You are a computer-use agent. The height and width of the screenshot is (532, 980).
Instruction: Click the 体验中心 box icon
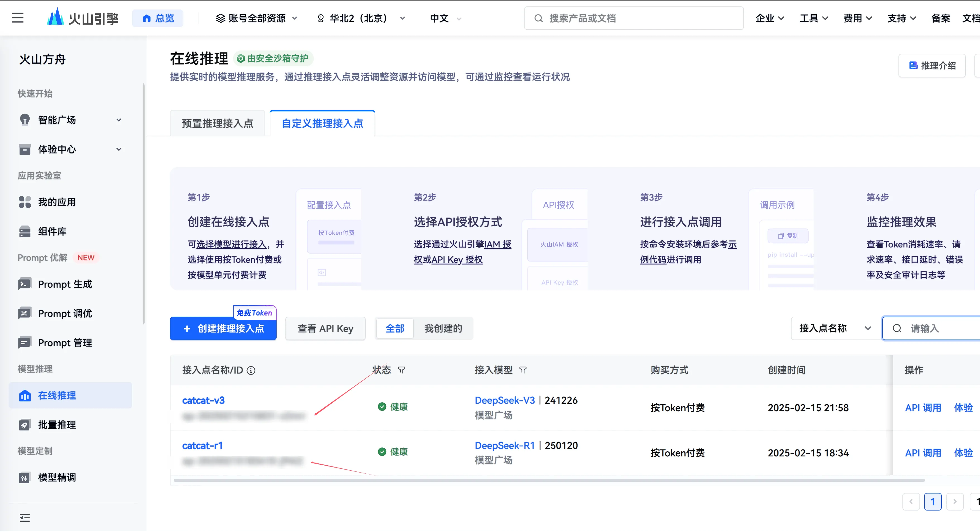pyautogui.click(x=25, y=150)
